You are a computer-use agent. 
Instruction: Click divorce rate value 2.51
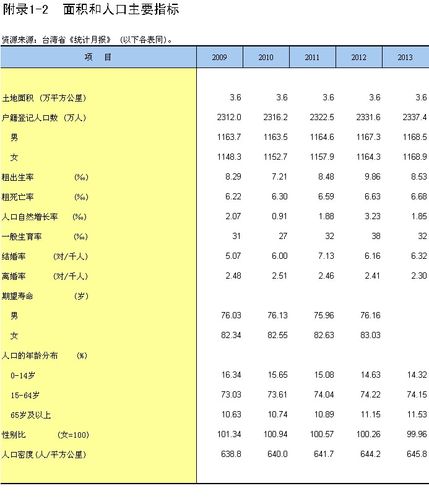[x=279, y=276]
